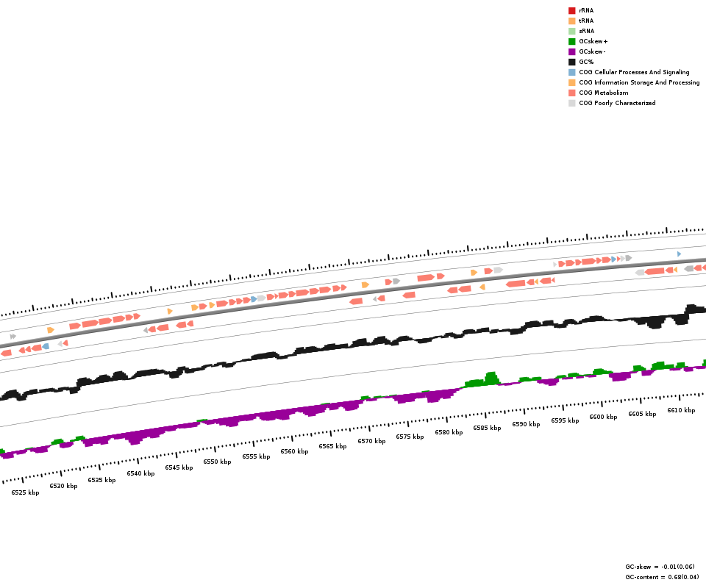Click the orange tRNA legend swatch
Viewport: 706px width, 588px height.
(571, 21)
